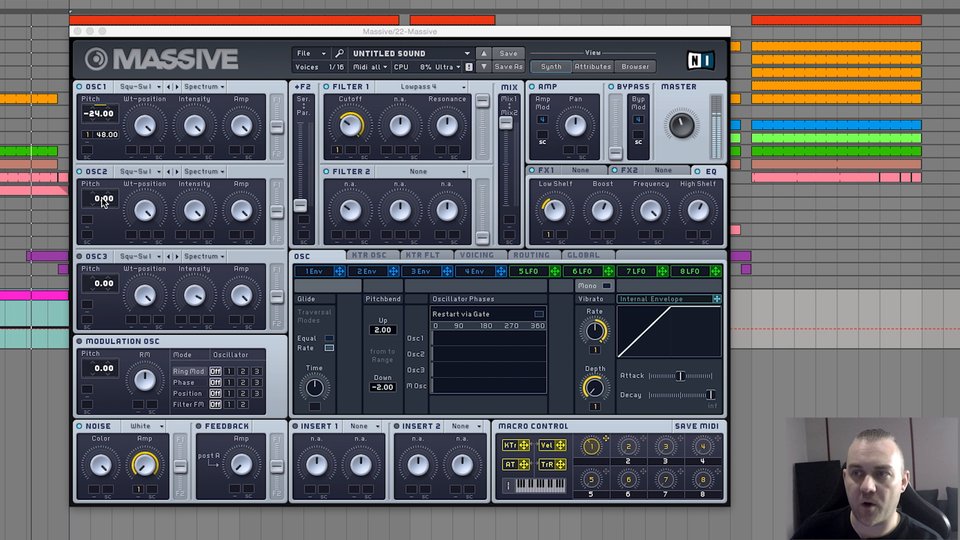Toggle the Noise section power button

point(80,426)
